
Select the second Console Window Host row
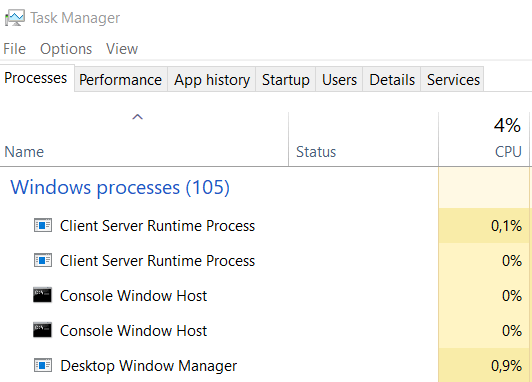tap(265, 330)
